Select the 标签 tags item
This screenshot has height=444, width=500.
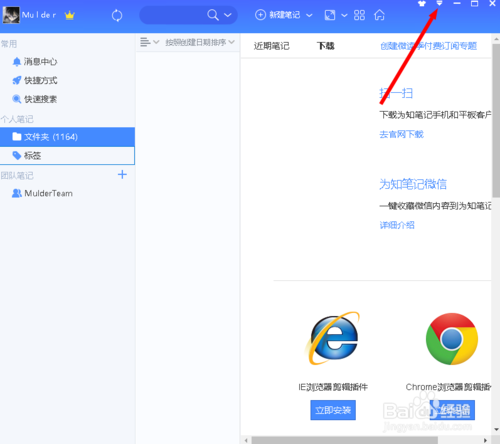coord(67,156)
